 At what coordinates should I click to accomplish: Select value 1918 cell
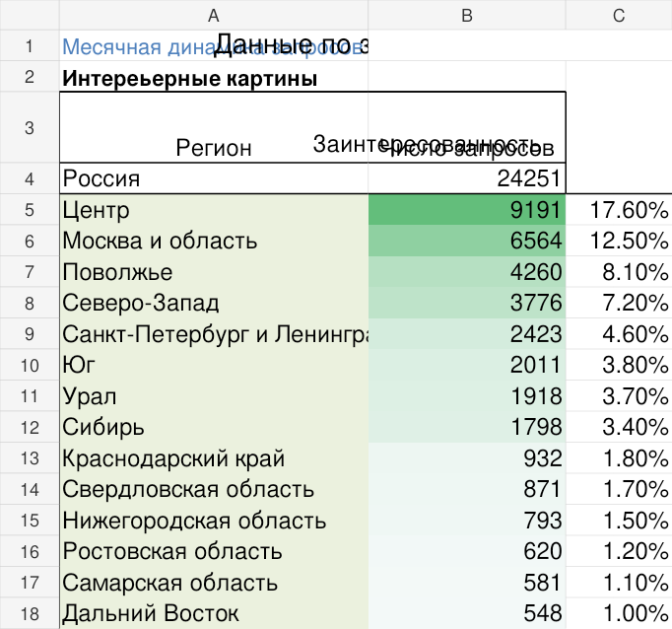(x=467, y=395)
